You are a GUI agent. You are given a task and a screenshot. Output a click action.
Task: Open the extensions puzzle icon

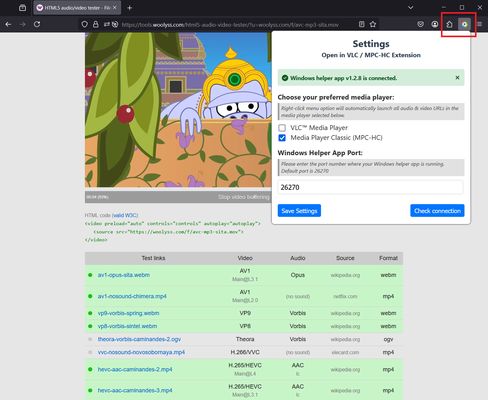pos(450,24)
